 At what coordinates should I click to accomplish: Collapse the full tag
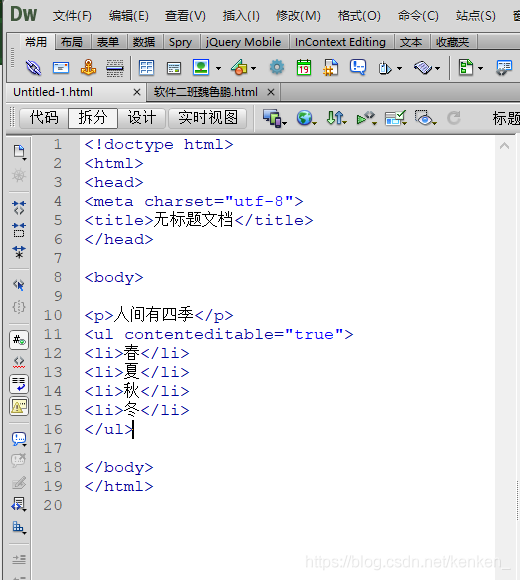19,208
